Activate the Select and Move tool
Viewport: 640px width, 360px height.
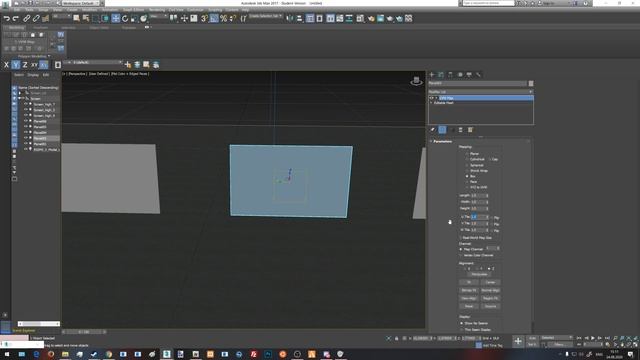[116, 18]
